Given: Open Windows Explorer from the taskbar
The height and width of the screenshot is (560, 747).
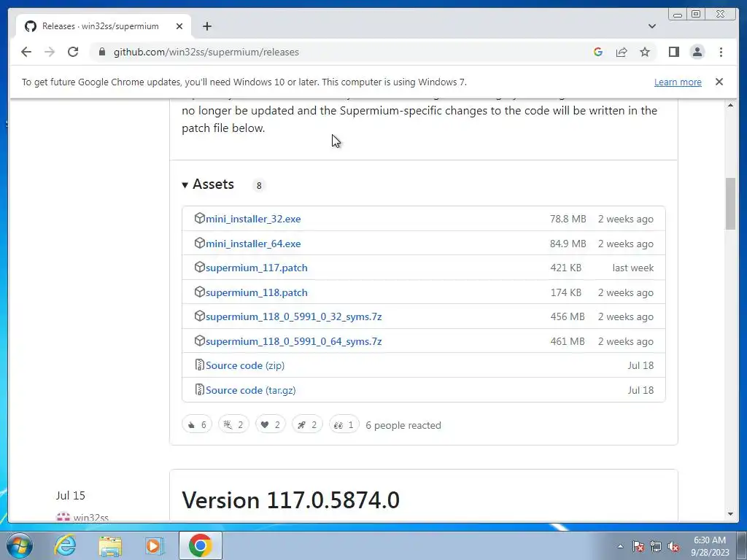Looking at the screenshot, I should click(x=110, y=545).
